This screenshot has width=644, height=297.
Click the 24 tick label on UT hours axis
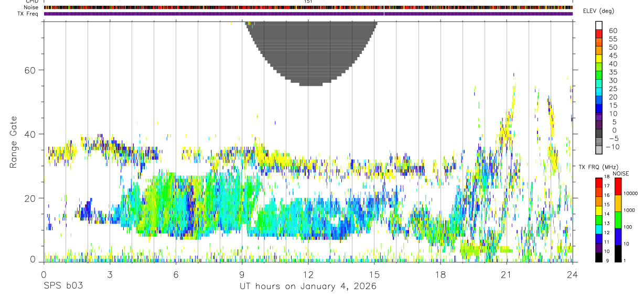(572, 274)
